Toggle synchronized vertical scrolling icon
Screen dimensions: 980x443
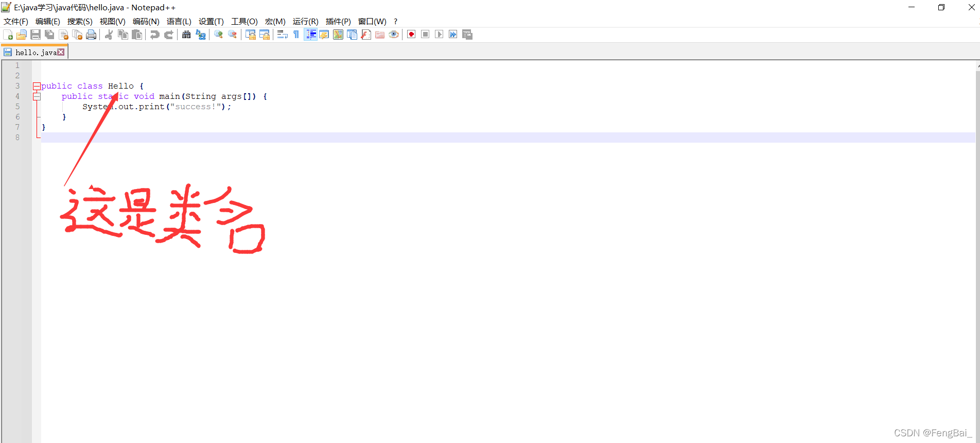[x=250, y=35]
